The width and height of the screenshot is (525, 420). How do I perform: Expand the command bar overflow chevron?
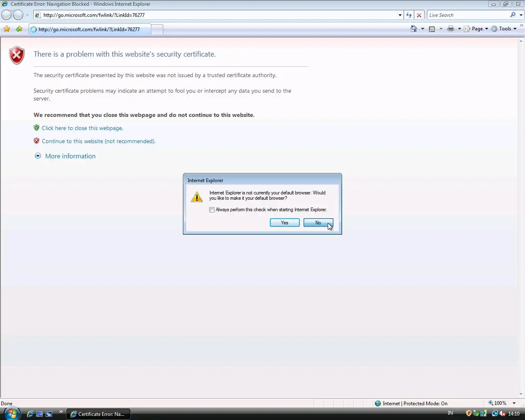point(522,25)
